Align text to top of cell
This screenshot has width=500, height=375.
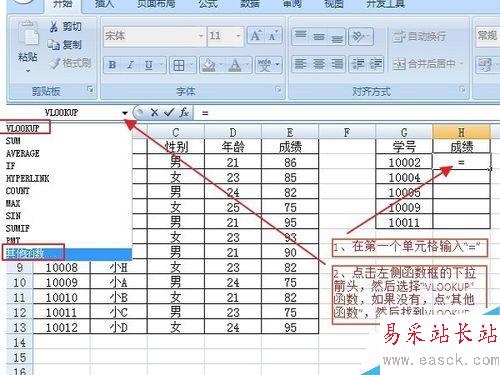pos(301,36)
